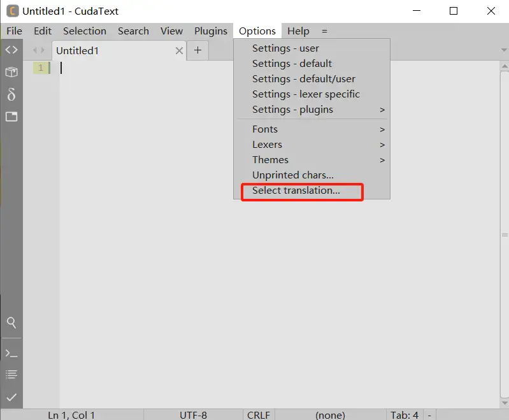Click the vertical scrollbar up arrow
This screenshot has width=509, height=420.
tap(504, 66)
